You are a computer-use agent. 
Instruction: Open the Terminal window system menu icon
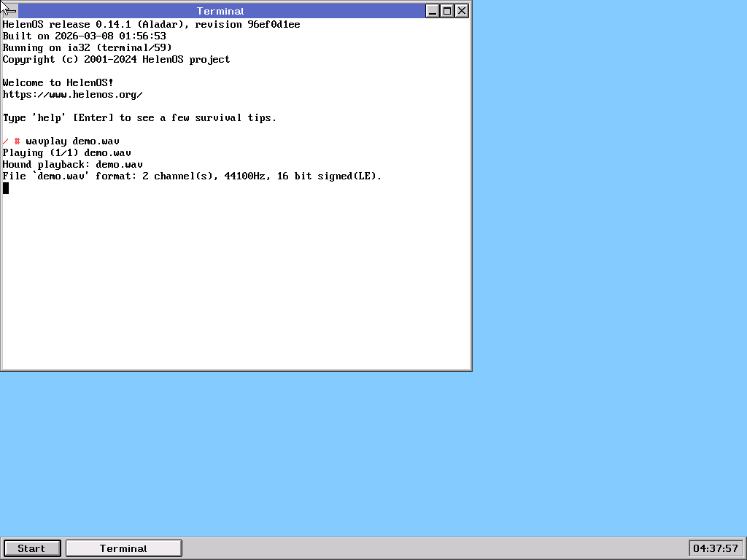[10, 11]
